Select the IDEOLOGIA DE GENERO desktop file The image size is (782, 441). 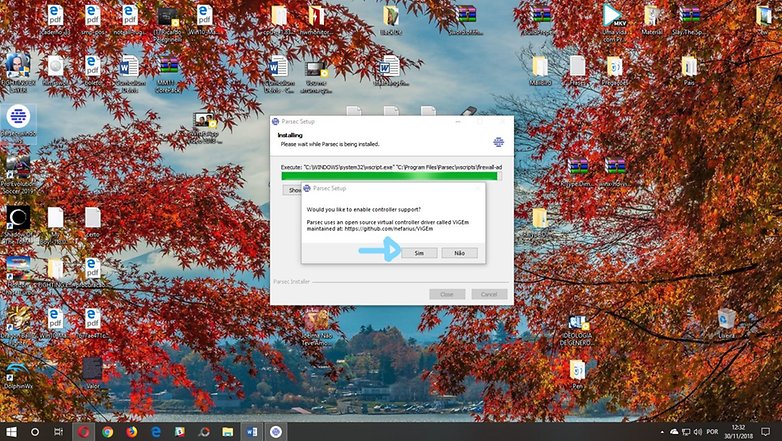tap(577, 329)
